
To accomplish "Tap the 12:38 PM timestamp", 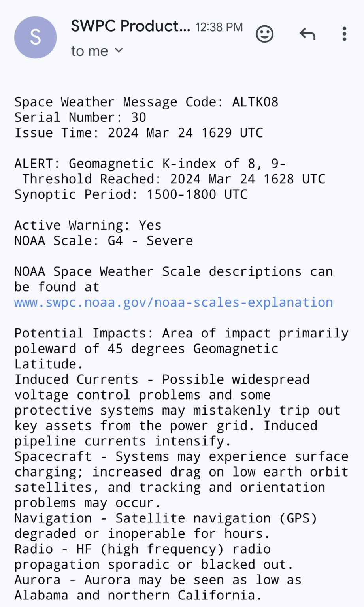I will (x=219, y=27).
